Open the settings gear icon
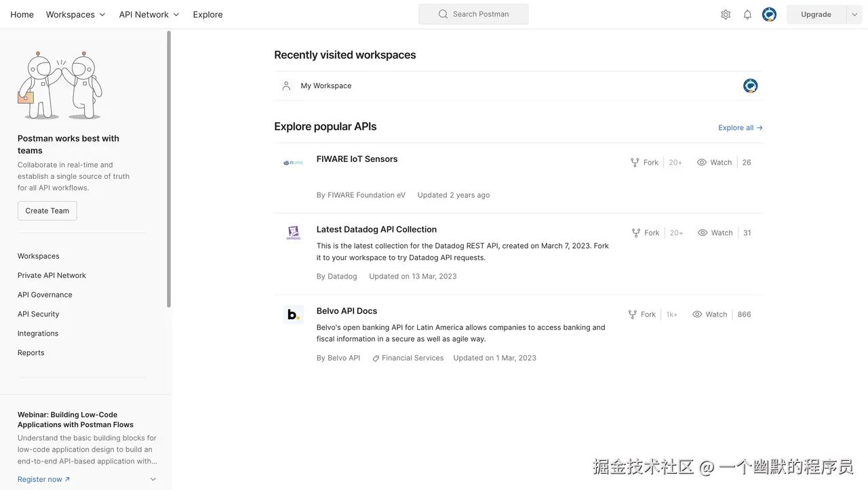This screenshot has width=868, height=490. (726, 14)
